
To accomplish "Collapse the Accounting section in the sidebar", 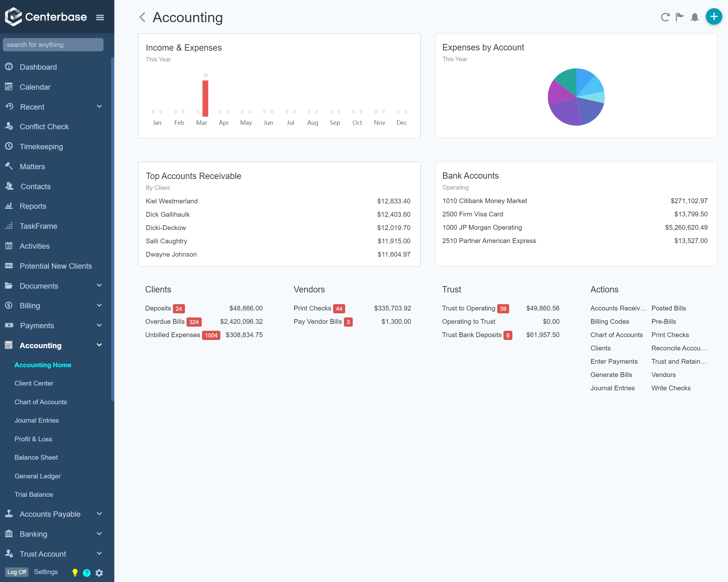I will [99, 345].
